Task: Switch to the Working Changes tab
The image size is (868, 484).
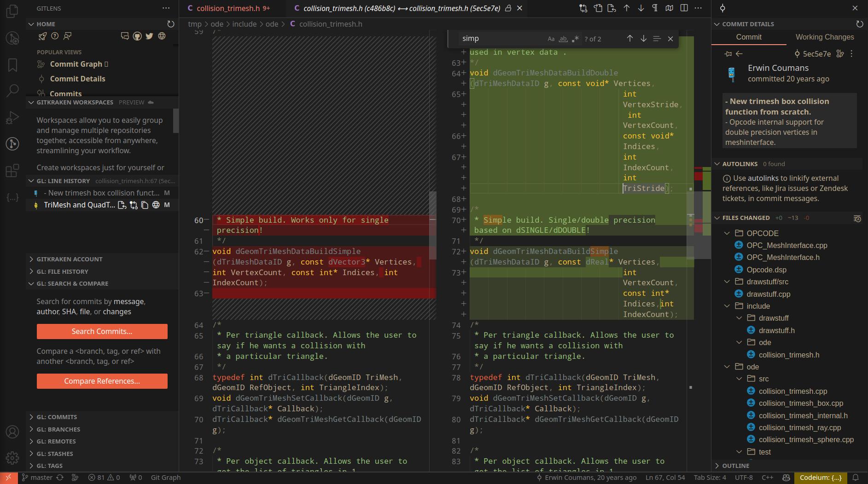Action: (824, 37)
